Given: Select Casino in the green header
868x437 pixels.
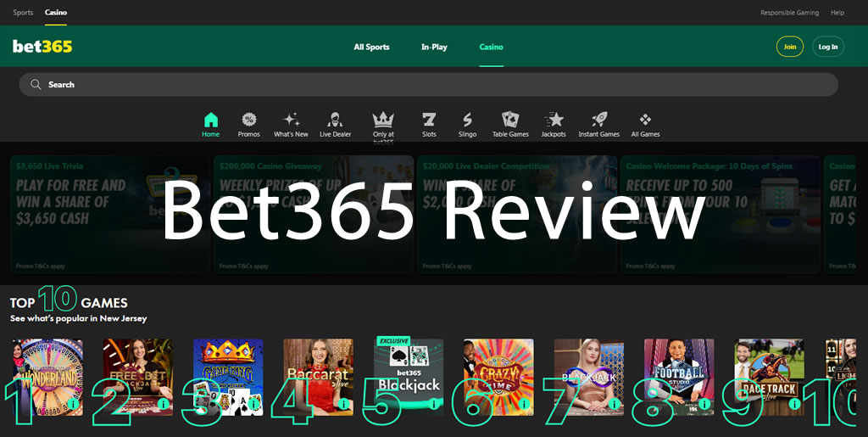Looking at the screenshot, I should pos(491,47).
